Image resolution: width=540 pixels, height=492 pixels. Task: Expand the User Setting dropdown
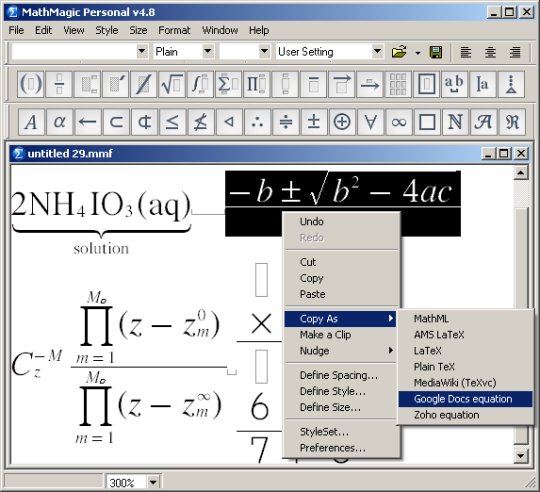377,51
